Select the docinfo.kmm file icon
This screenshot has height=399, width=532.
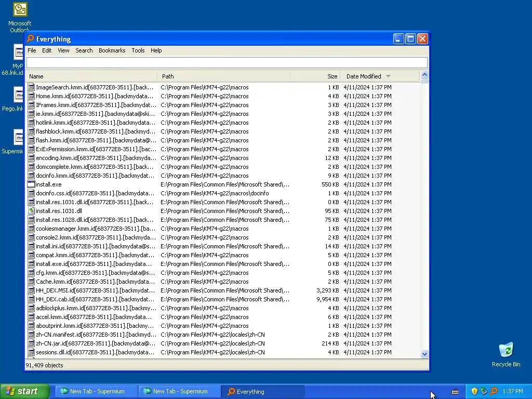[x=31, y=176]
